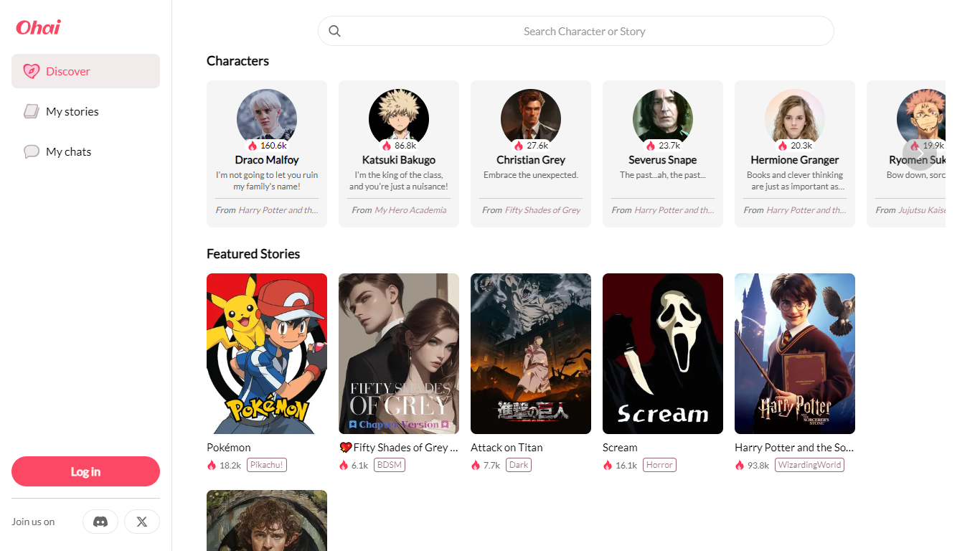980x551 pixels.
Task: Click the Pikachu! tag
Action: pyautogui.click(x=266, y=465)
